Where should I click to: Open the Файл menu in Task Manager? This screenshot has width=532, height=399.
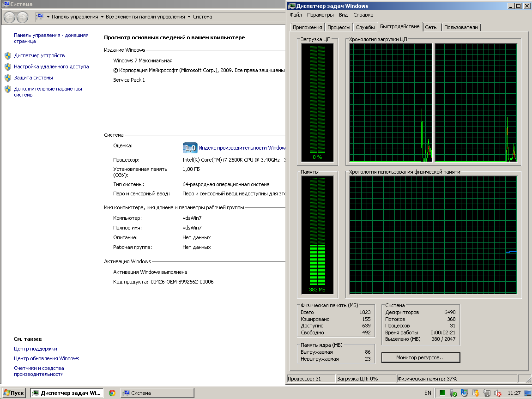click(296, 15)
